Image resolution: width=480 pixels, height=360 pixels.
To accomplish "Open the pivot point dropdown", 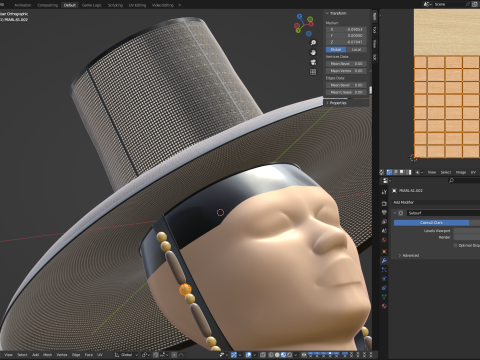I will [146, 355].
